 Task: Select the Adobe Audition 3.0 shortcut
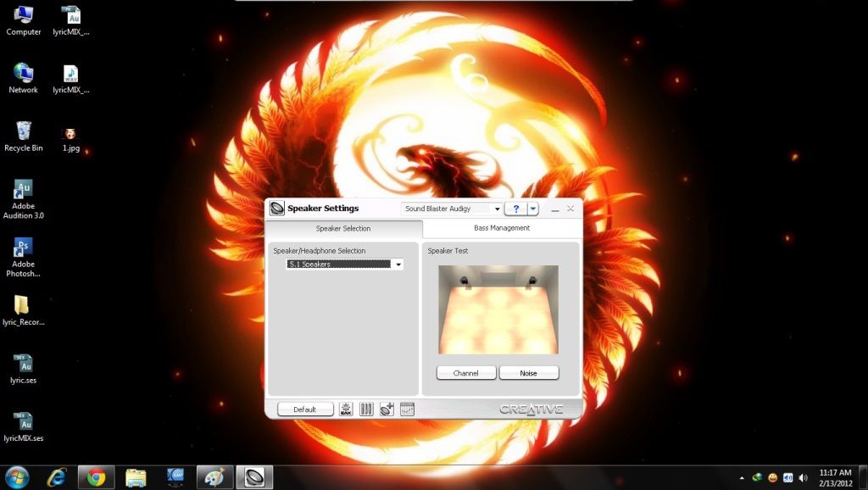coord(23,199)
